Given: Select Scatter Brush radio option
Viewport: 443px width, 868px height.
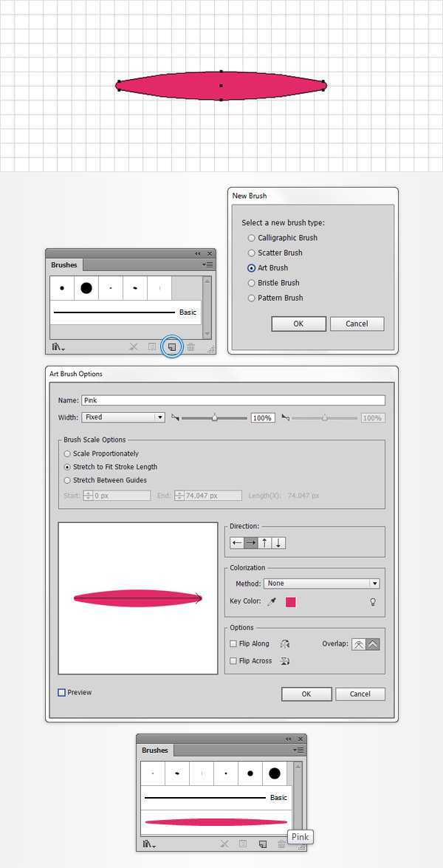Looking at the screenshot, I should click(252, 253).
